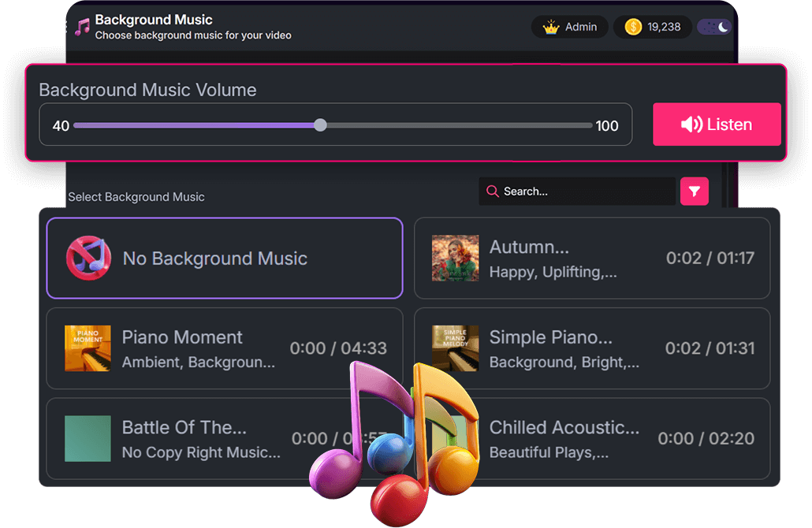Toggle the dark mode moon switch
812x528 pixels.
point(714,27)
